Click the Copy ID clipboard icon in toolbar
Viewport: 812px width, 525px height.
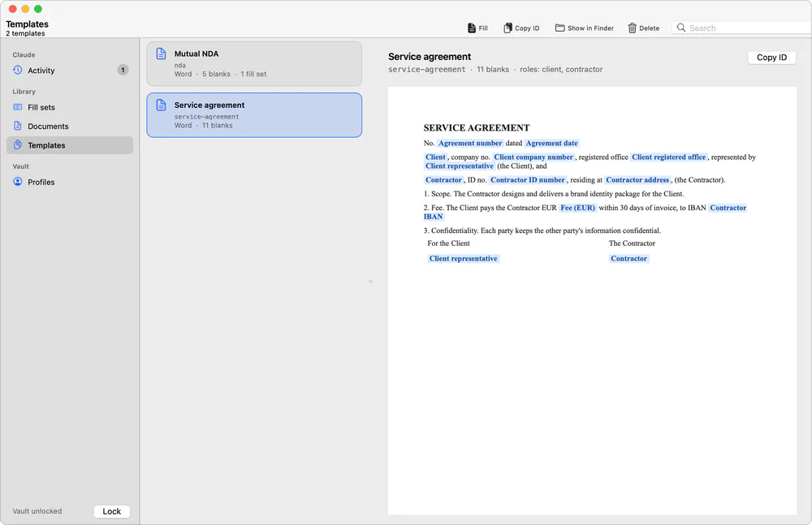coord(508,28)
